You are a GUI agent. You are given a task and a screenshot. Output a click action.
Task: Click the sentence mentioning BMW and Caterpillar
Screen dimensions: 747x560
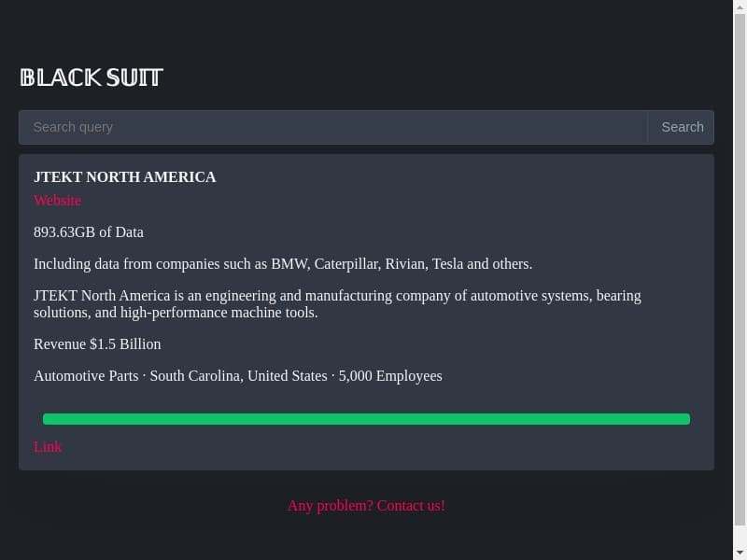(x=283, y=264)
